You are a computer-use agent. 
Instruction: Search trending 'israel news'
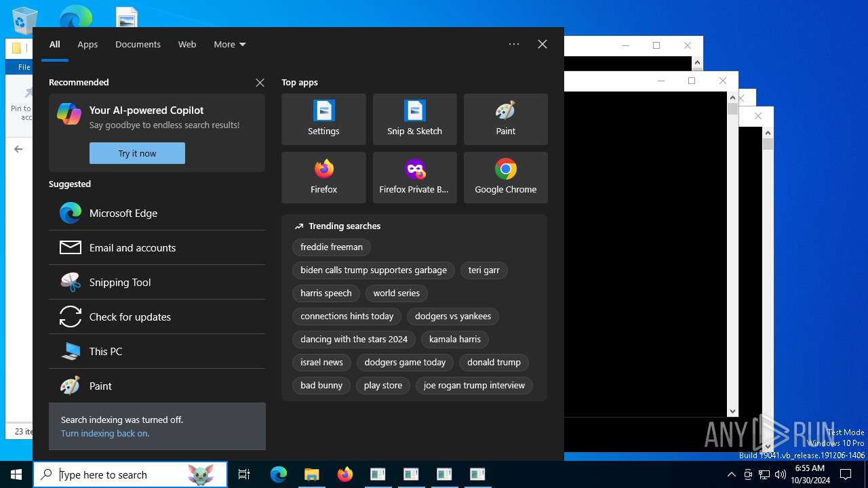point(321,362)
